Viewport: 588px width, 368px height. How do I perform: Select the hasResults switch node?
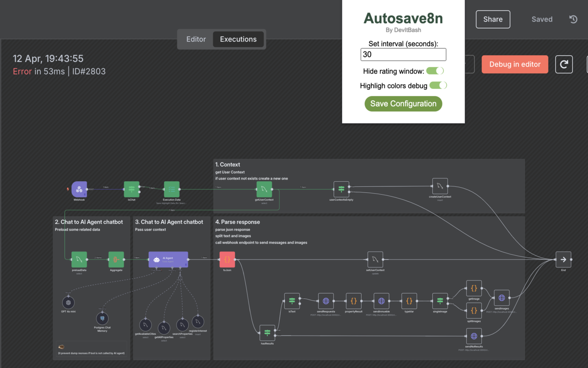pyautogui.click(x=267, y=332)
